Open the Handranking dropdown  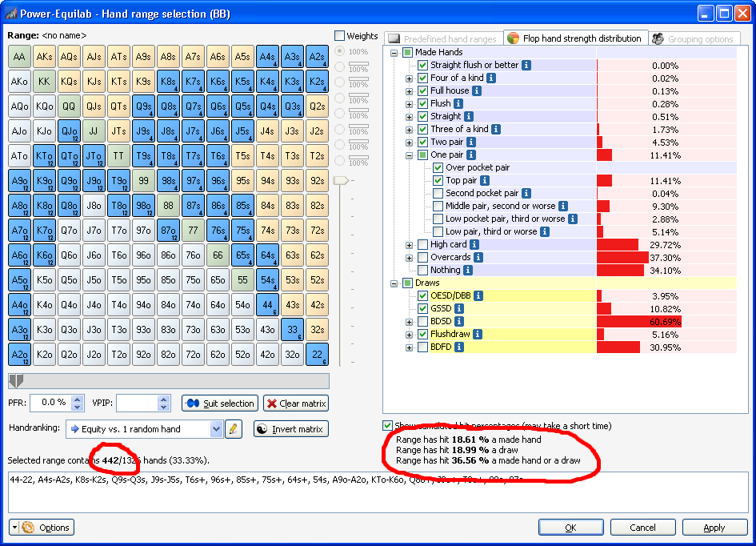pyautogui.click(x=216, y=429)
